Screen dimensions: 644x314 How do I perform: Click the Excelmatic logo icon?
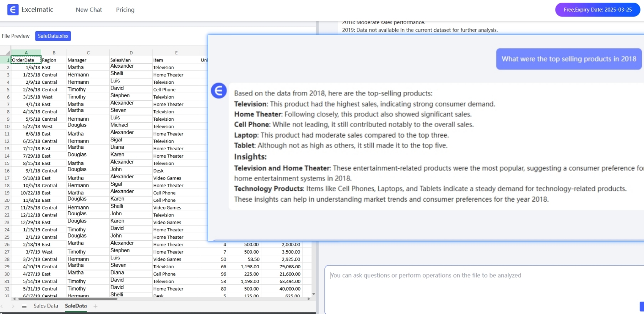point(13,10)
